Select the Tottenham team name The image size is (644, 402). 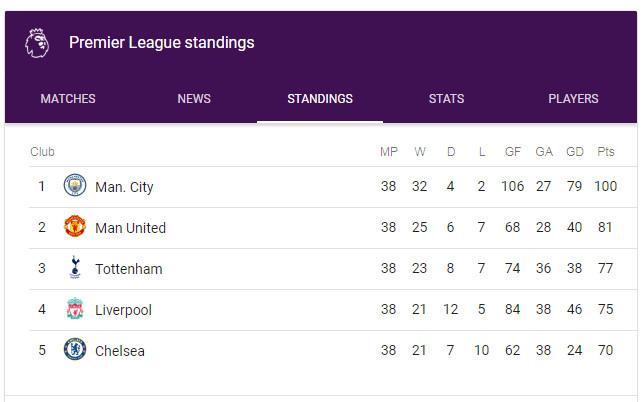tap(128, 269)
